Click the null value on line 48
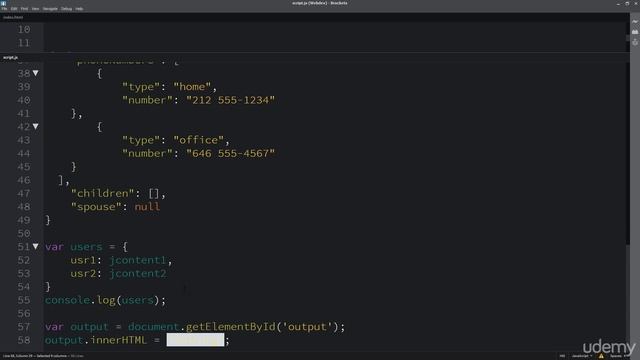 tap(147, 207)
